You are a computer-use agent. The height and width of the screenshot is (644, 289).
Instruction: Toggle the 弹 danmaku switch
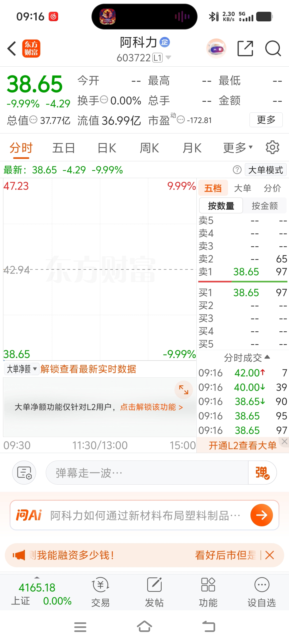[x=262, y=473]
